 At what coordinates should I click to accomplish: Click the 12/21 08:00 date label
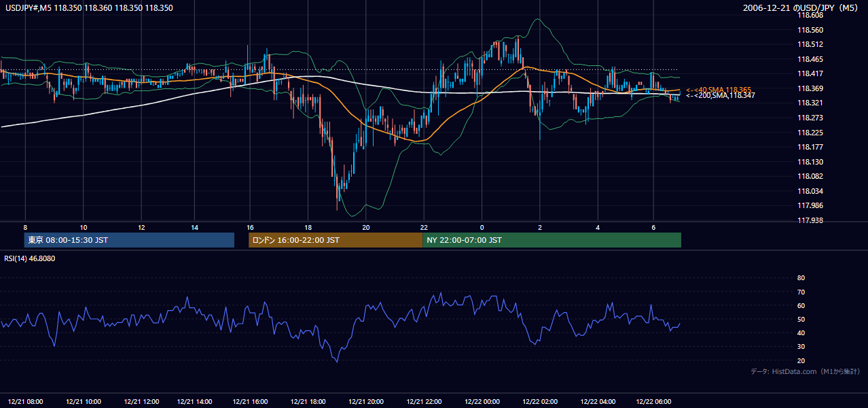[x=26, y=402]
